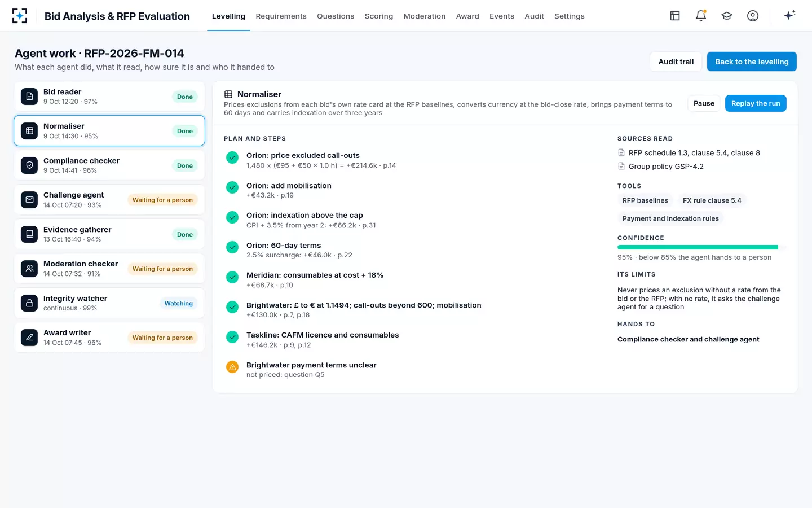Click Agent work RFP-2026-FM-014 heading
812x508 pixels.
pyautogui.click(x=99, y=53)
